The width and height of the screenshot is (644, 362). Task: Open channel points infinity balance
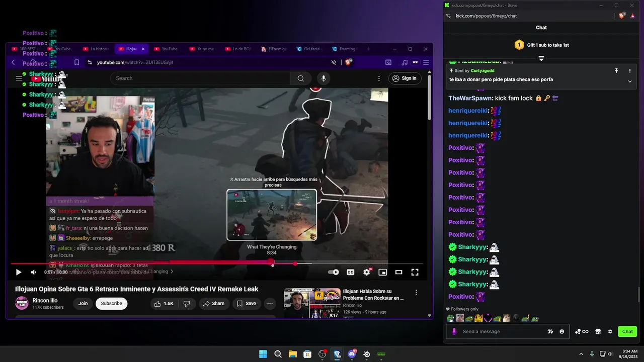[x=582, y=331]
